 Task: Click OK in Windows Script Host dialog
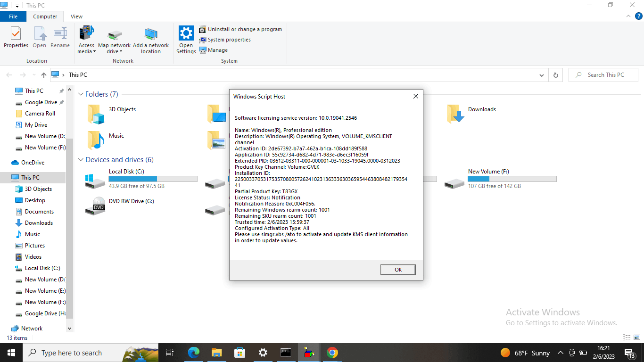point(398,270)
